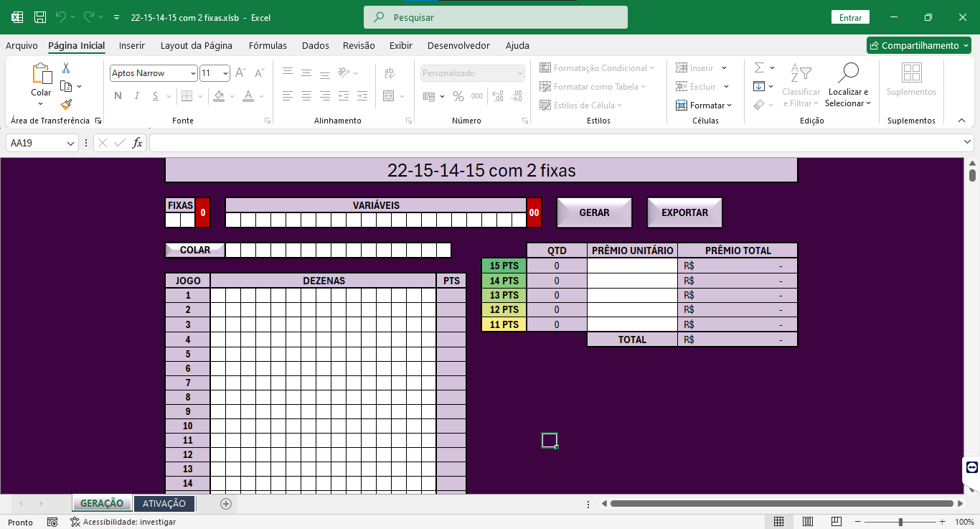Image resolution: width=980 pixels, height=529 pixels.
Task: Open the font name Aptos Narrow dropdown
Action: coord(193,73)
